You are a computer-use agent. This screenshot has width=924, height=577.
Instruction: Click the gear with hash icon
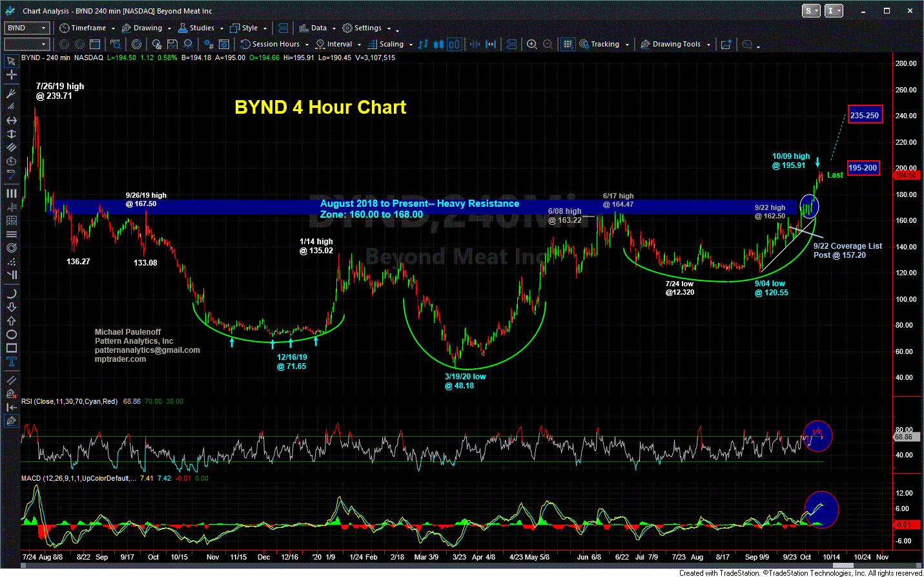209,44
